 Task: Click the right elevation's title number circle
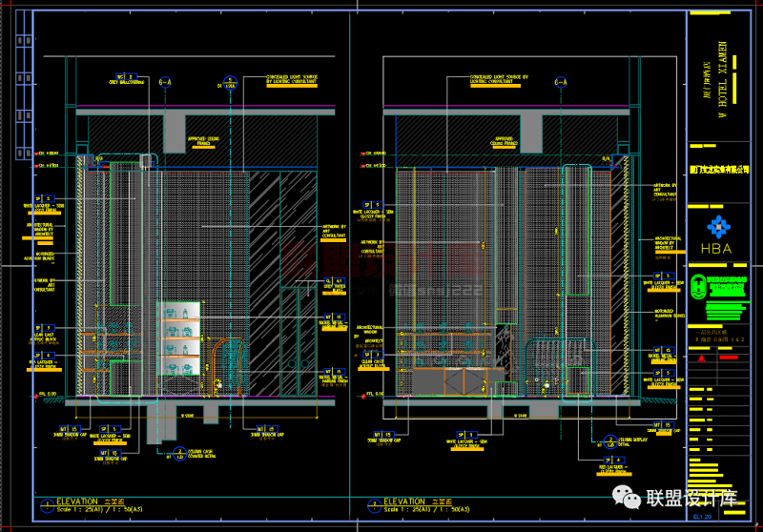375,504
